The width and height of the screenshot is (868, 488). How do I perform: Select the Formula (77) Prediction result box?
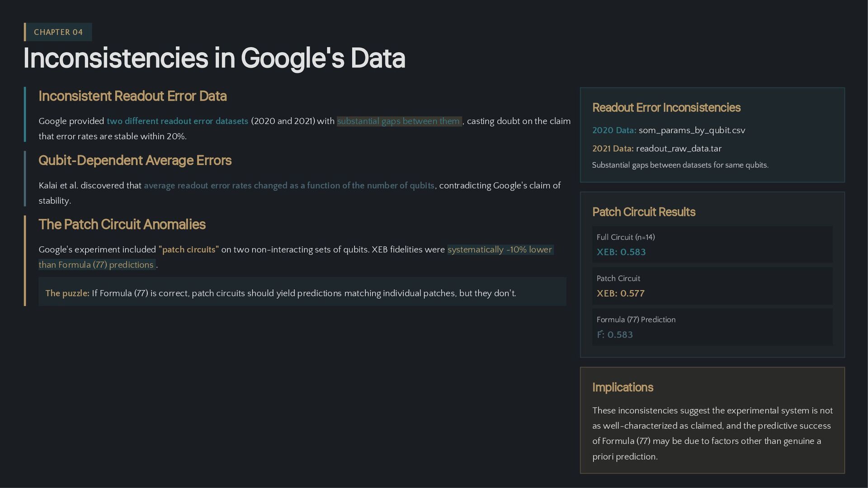[712, 327]
